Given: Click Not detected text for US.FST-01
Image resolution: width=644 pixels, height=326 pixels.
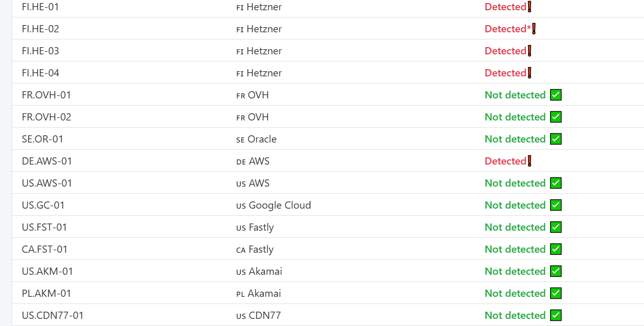Looking at the screenshot, I should [x=515, y=227].
